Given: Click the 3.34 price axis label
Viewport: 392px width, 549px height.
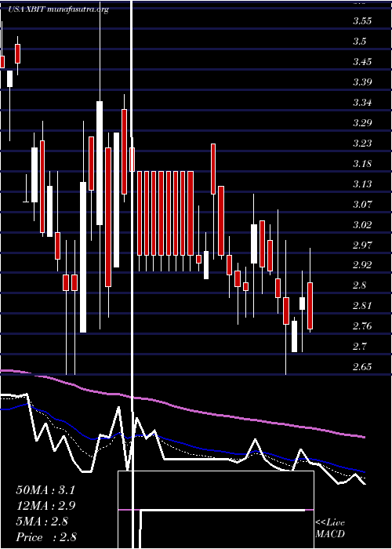Looking at the screenshot, I should (x=362, y=103).
